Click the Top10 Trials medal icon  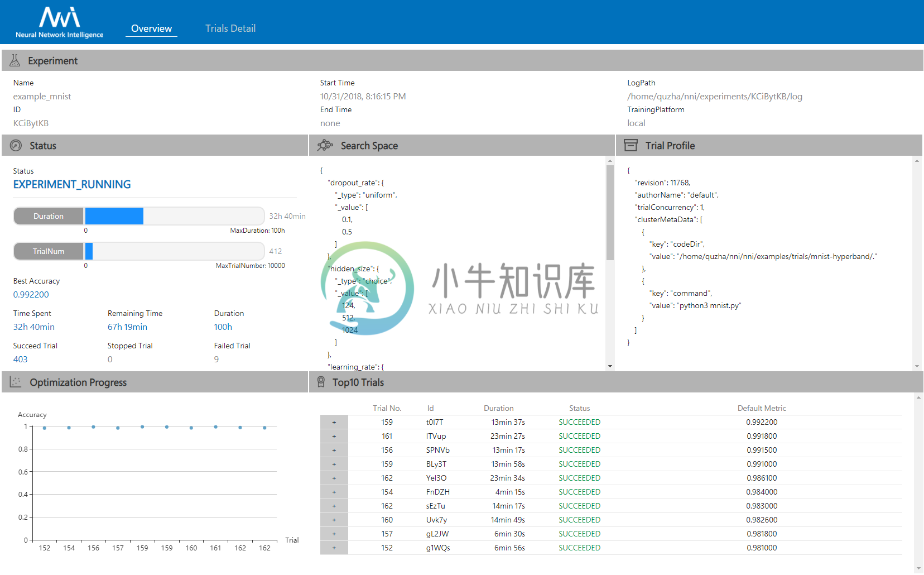321,382
